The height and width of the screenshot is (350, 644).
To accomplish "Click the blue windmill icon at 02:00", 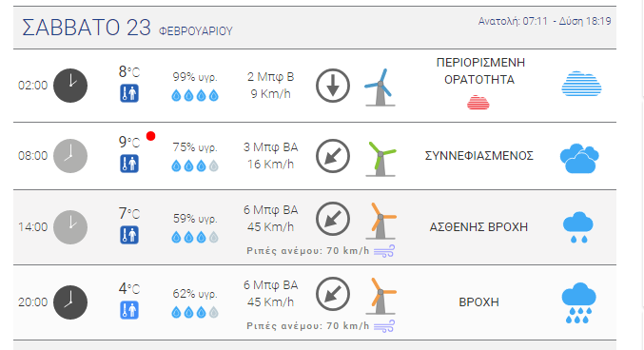I will pos(380,87).
